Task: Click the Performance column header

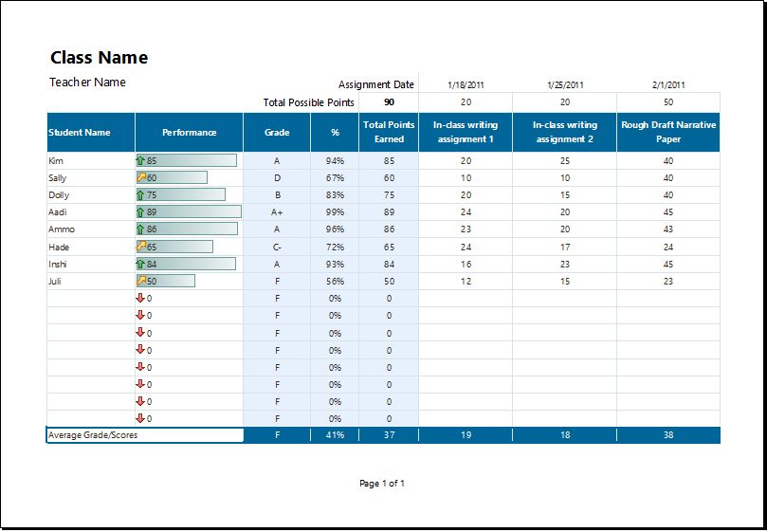Action: pyautogui.click(x=190, y=132)
